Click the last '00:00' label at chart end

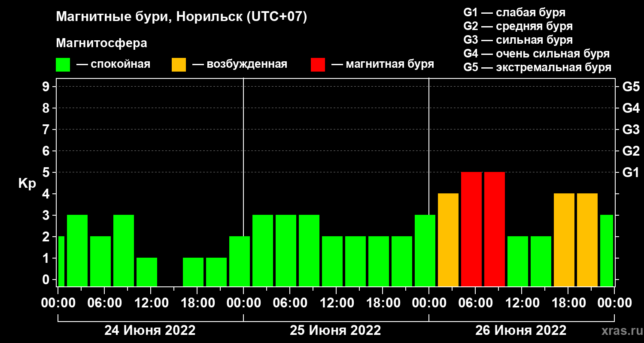(x=614, y=303)
